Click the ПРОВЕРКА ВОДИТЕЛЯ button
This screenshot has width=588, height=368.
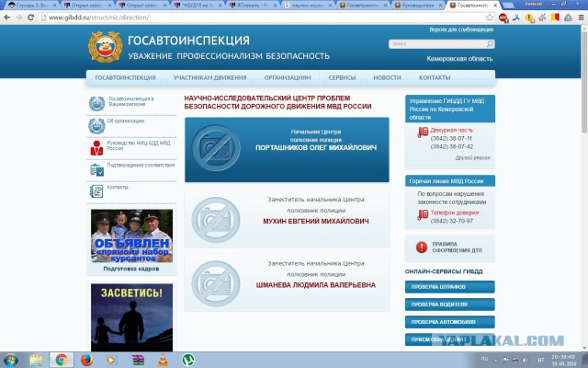pos(449,305)
